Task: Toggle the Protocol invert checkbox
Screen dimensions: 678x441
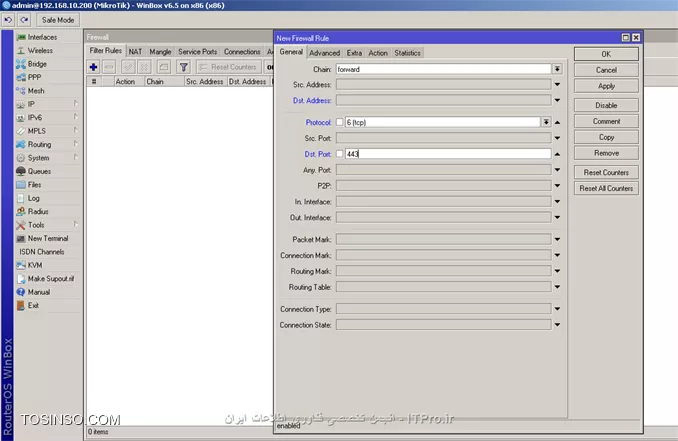Action: pos(339,122)
